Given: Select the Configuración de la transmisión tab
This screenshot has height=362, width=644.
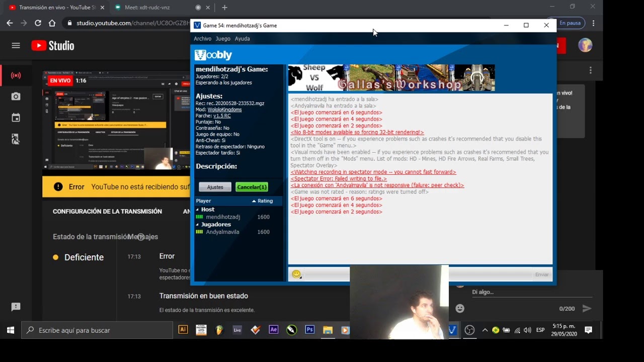Looking at the screenshot, I should pos(107,212).
